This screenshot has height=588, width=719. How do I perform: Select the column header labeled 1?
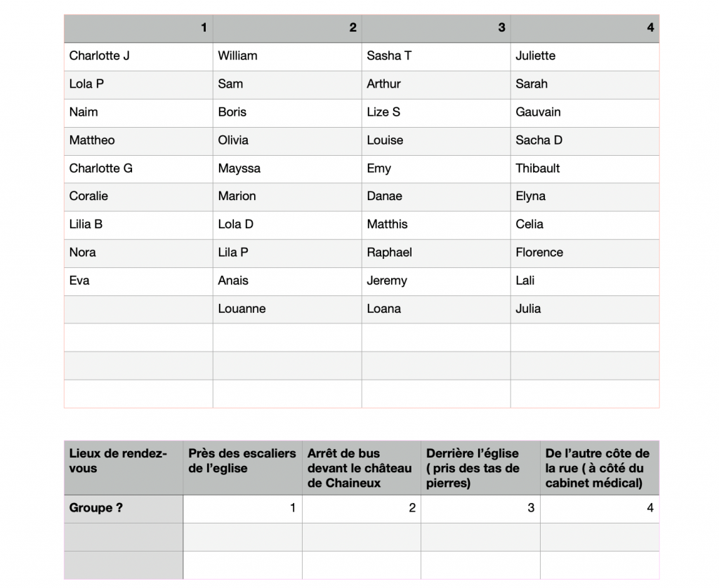tap(138, 28)
